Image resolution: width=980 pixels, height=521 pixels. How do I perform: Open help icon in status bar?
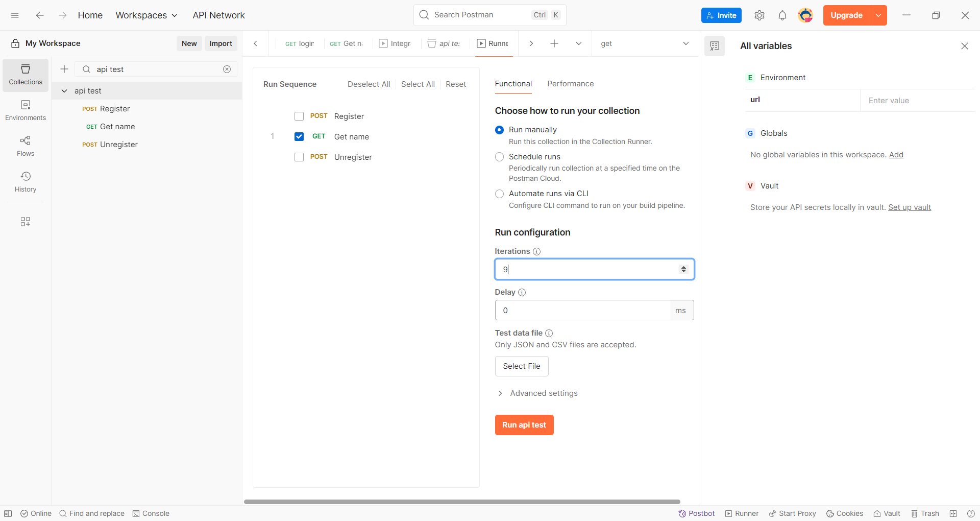point(971,513)
